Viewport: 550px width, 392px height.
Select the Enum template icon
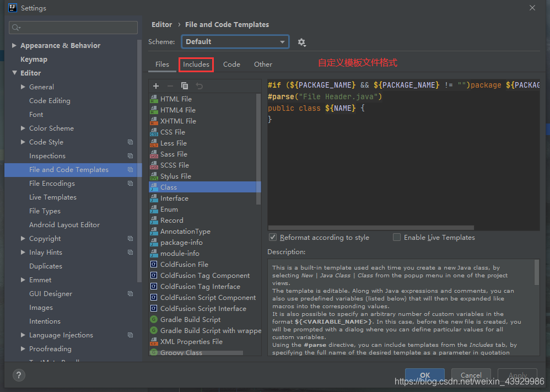click(x=154, y=210)
